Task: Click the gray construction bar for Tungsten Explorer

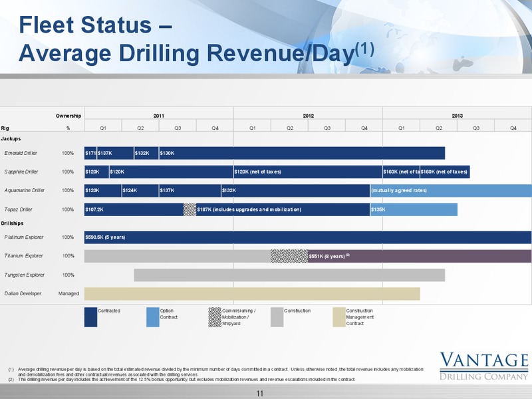Action: (x=289, y=275)
